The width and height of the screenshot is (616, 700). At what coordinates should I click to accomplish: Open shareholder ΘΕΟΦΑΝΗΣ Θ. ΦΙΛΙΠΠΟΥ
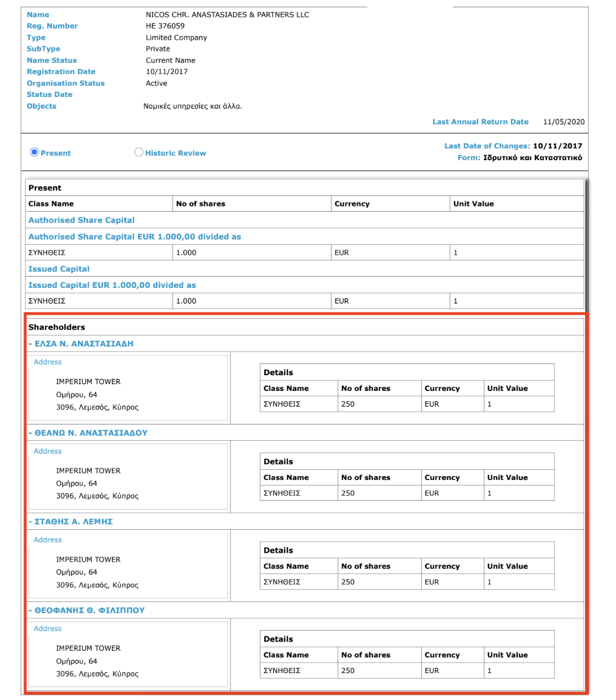[89, 610]
